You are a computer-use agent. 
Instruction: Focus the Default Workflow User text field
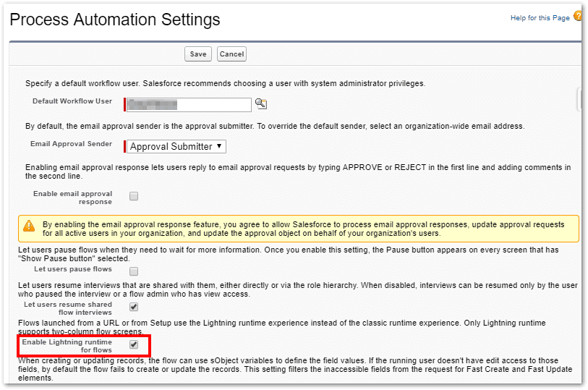click(x=189, y=105)
